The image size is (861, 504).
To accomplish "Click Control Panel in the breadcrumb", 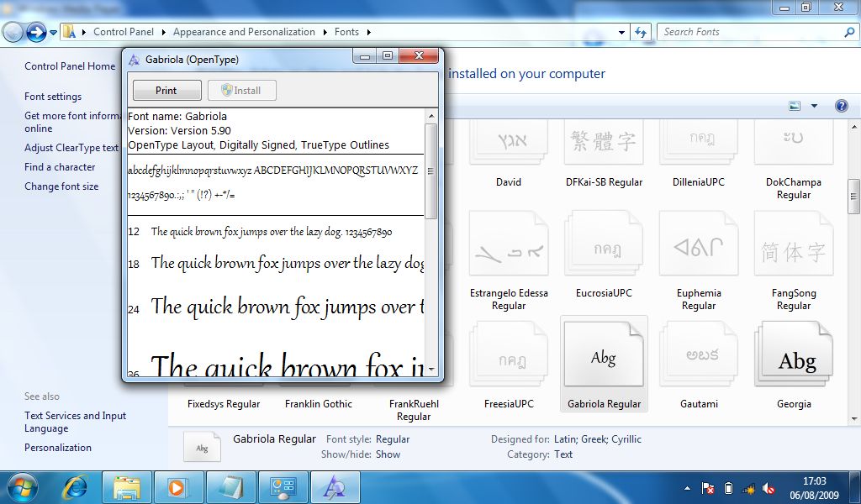I will tap(124, 32).
